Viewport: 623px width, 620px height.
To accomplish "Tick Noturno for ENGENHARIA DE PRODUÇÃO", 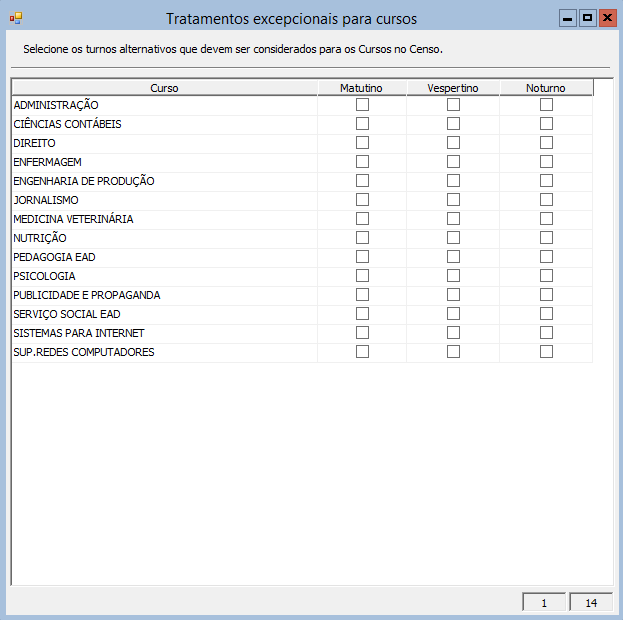I will [546, 181].
